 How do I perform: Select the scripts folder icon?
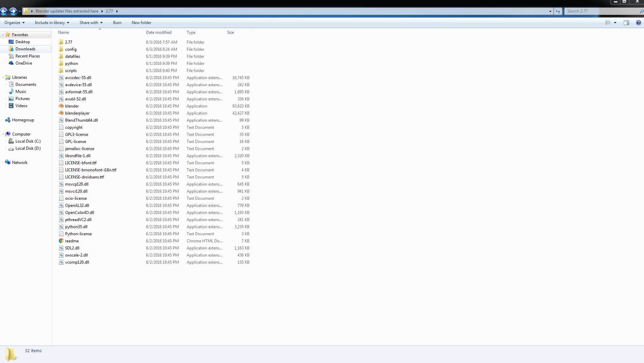click(x=61, y=71)
